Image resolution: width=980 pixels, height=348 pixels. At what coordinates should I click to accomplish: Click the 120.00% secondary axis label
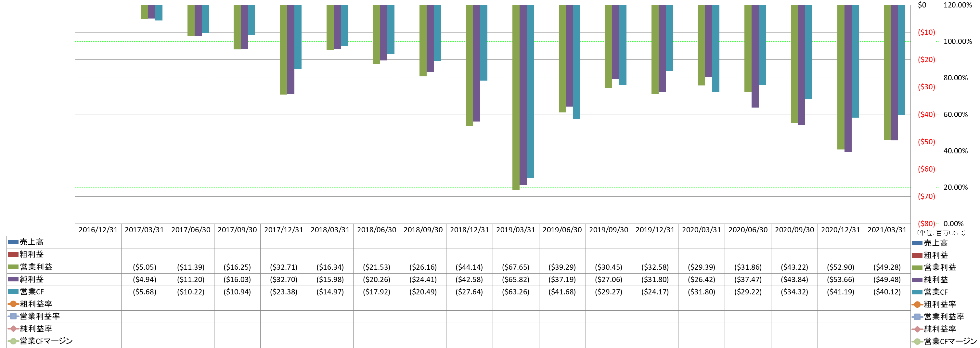[x=958, y=5]
